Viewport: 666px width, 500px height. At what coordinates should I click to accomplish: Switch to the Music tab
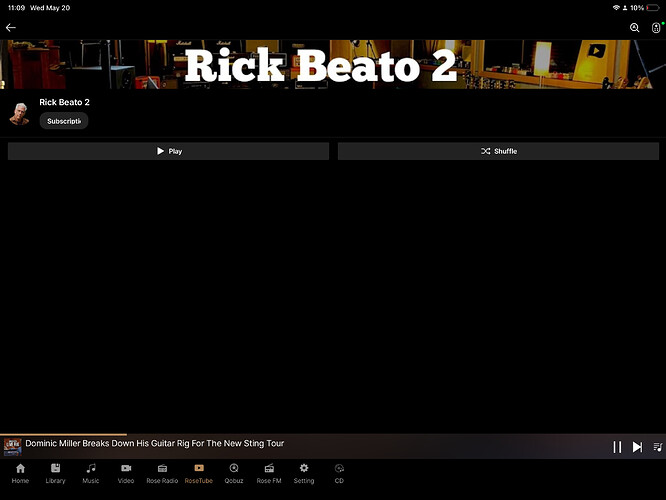pos(91,474)
